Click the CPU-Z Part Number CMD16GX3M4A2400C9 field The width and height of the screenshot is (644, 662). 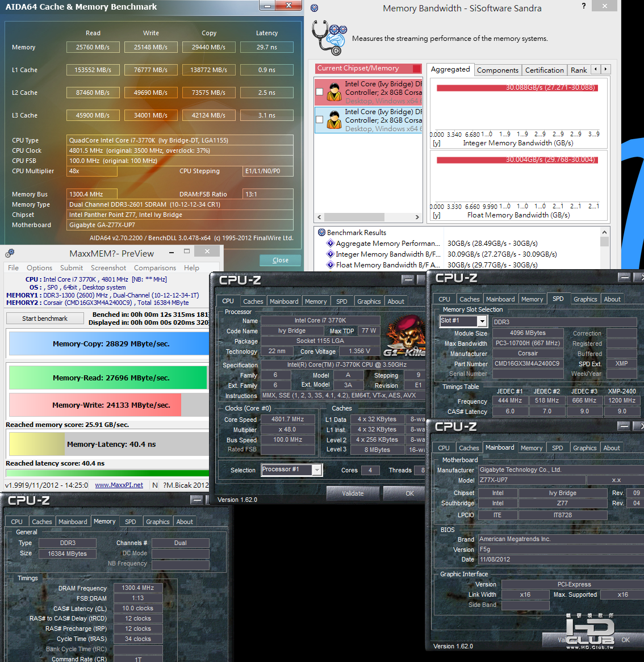[x=528, y=363]
